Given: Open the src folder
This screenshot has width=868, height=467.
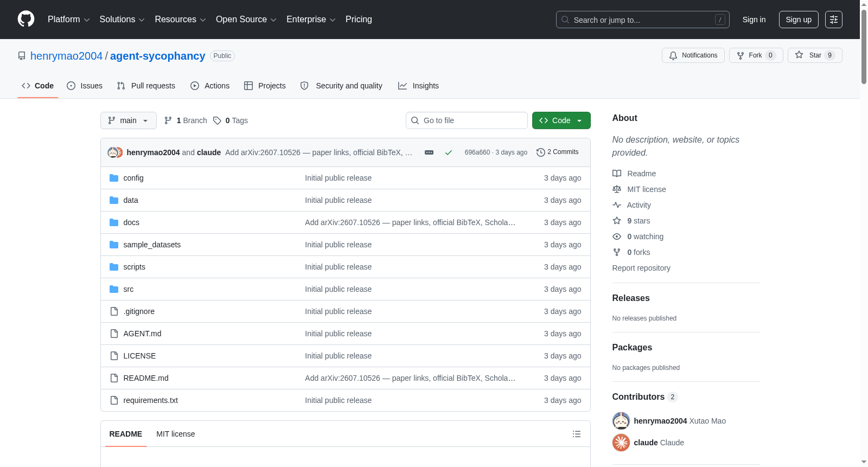Looking at the screenshot, I should coord(128,289).
